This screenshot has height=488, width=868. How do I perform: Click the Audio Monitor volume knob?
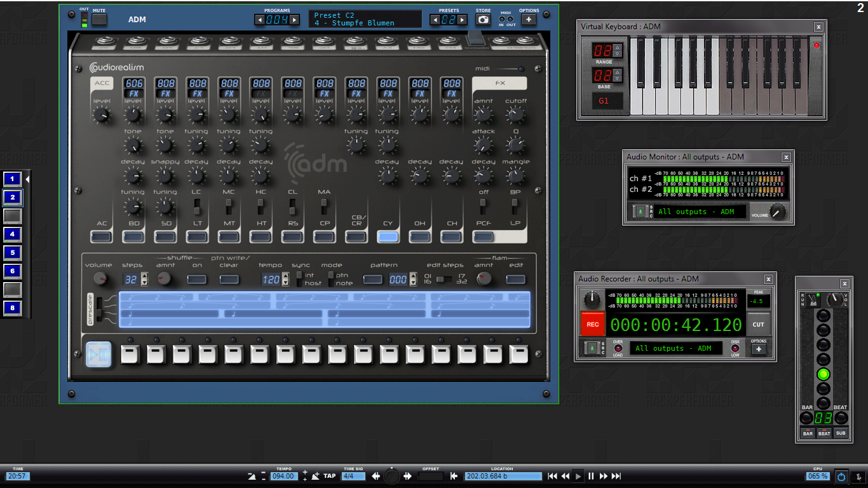pos(776,211)
